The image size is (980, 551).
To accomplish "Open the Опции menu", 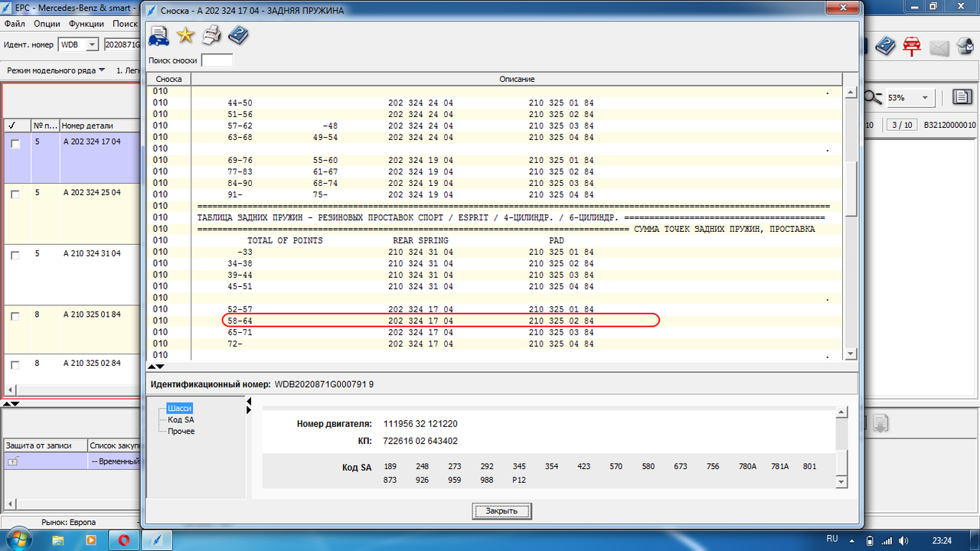I will coord(47,24).
